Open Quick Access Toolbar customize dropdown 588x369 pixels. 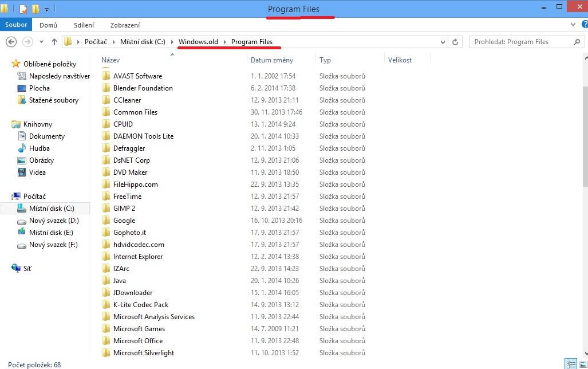pyautogui.click(x=47, y=9)
